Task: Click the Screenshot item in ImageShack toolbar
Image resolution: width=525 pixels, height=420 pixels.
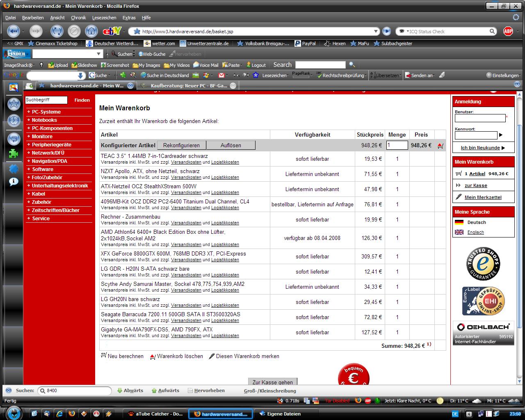Action: 115,65
